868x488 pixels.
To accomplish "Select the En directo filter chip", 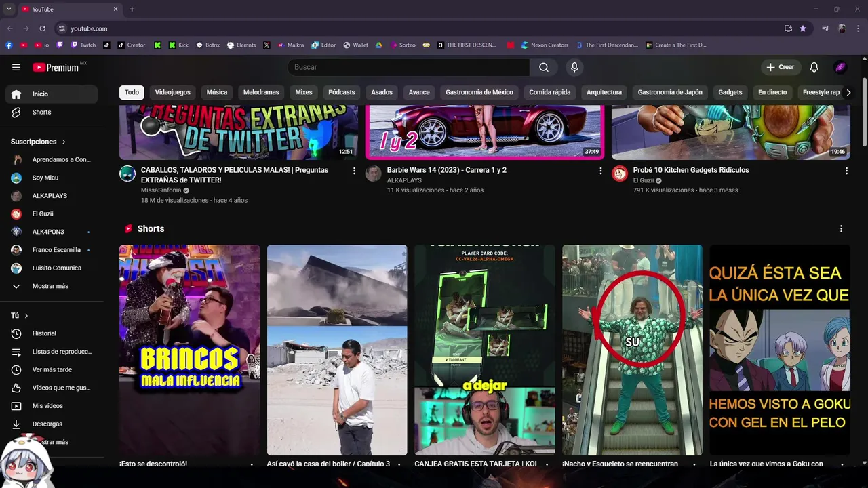I will tap(772, 92).
